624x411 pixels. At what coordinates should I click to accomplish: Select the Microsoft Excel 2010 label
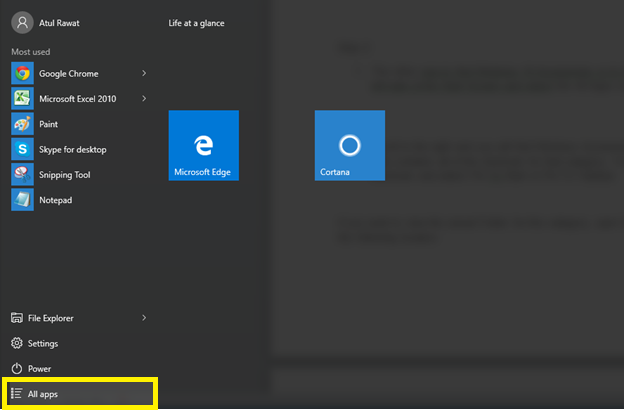[78, 99]
